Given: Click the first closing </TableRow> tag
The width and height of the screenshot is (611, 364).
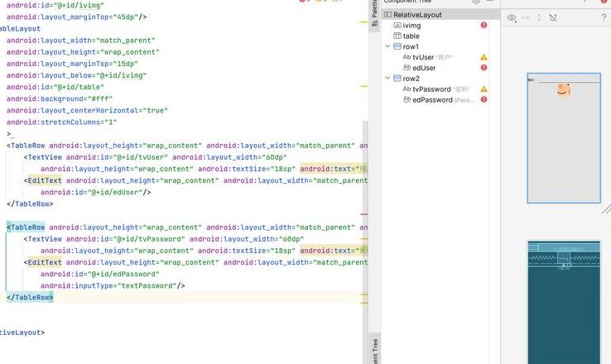Looking at the screenshot, I should 30,204.
